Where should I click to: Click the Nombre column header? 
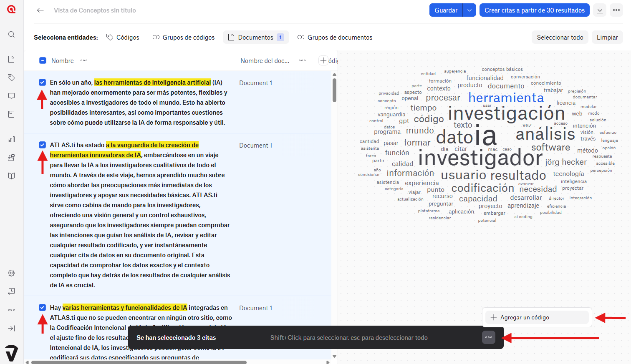coord(63,60)
